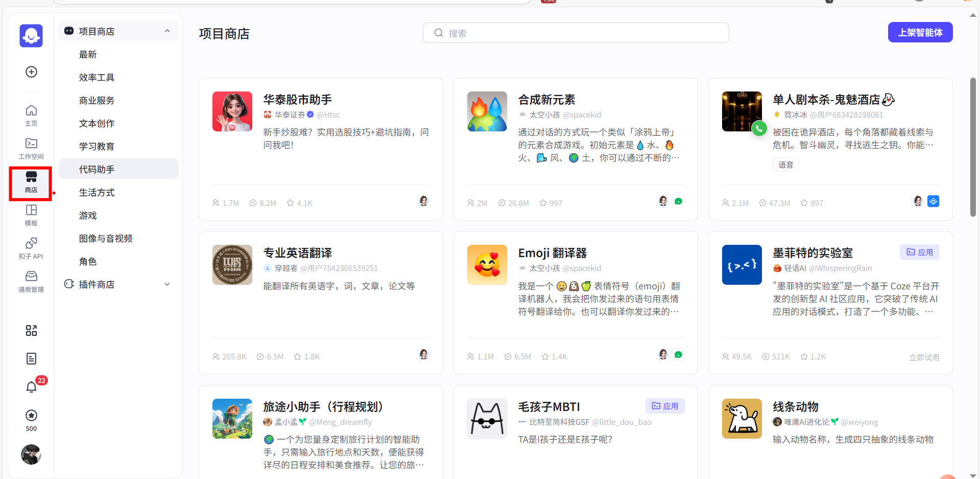Image resolution: width=980 pixels, height=479 pixels.
Task: Open the 工作空间 workspace icon
Action: (x=31, y=148)
